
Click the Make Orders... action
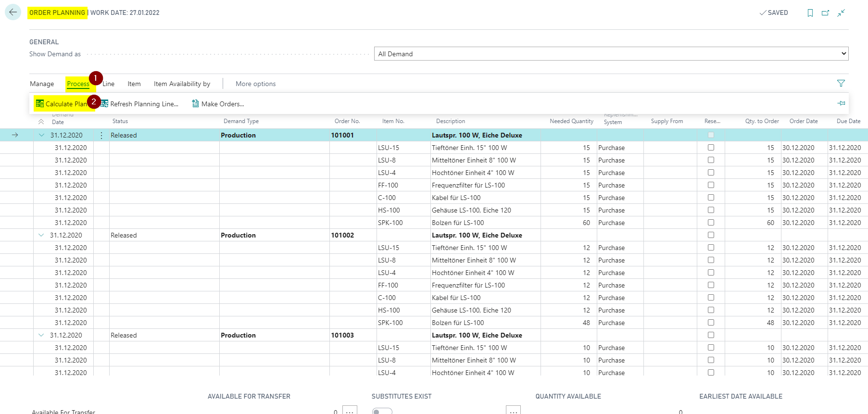pyautogui.click(x=218, y=104)
